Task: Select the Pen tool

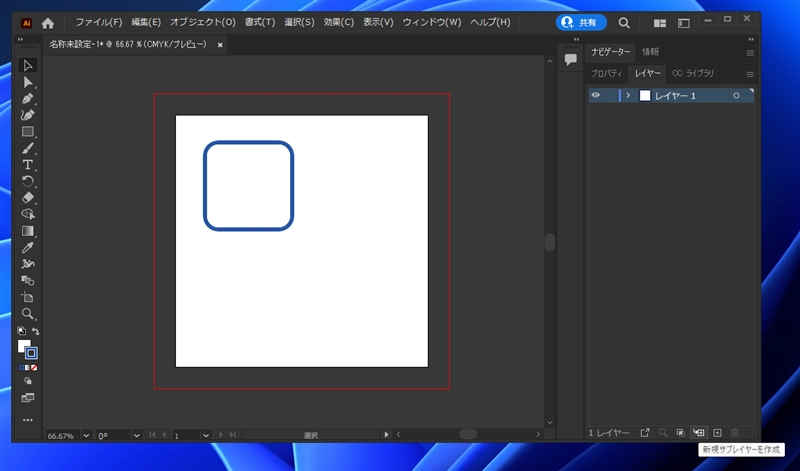Action: tap(28, 98)
